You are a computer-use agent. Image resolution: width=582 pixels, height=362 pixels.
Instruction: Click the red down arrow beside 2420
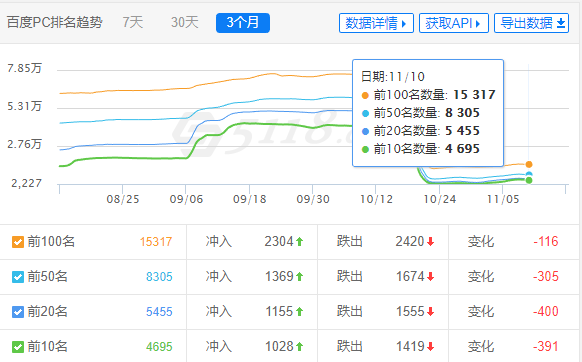(x=431, y=242)
